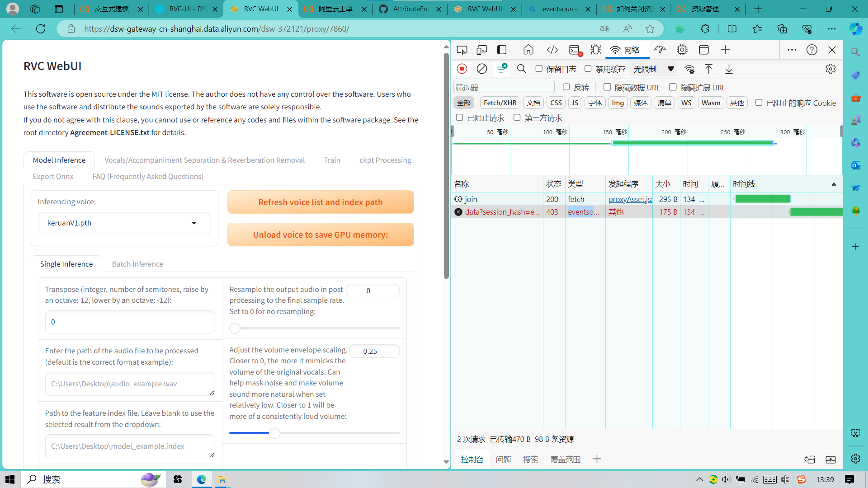Open Edge Copilot sidebar icon
868x488 pixels.
pyautogui.click(x=855, y=29)
